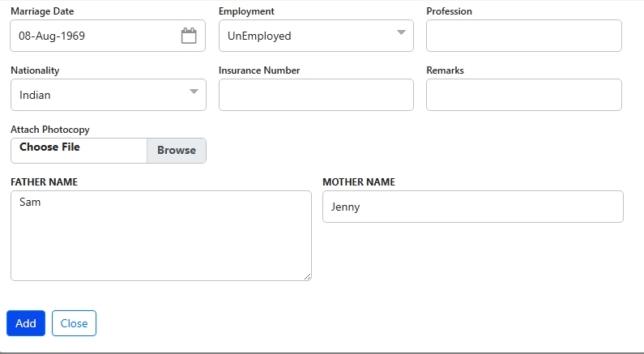The image size is (644, 354).
Task: Click the Add button
Action: (x=26, y=323)
